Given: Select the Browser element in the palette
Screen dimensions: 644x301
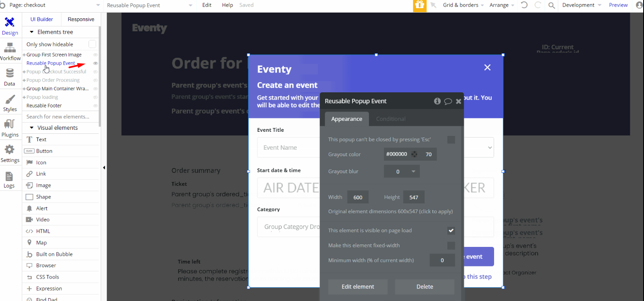Looking at the screenshot, I should click(61, 266).
